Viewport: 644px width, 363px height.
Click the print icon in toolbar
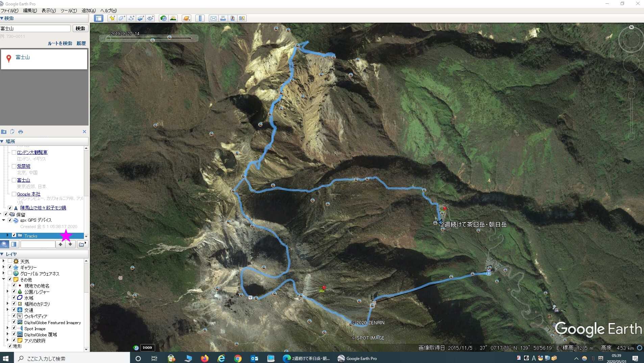pos(223,18)
